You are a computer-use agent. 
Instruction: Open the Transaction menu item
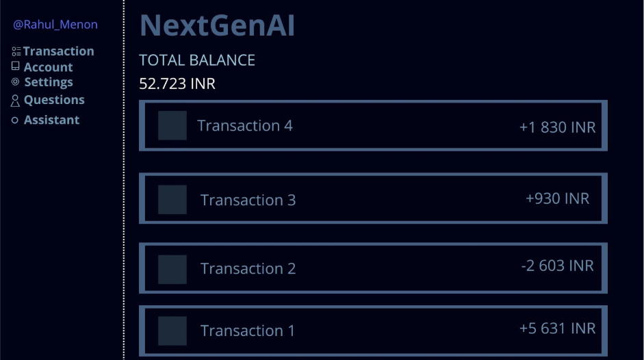point(59,51)
